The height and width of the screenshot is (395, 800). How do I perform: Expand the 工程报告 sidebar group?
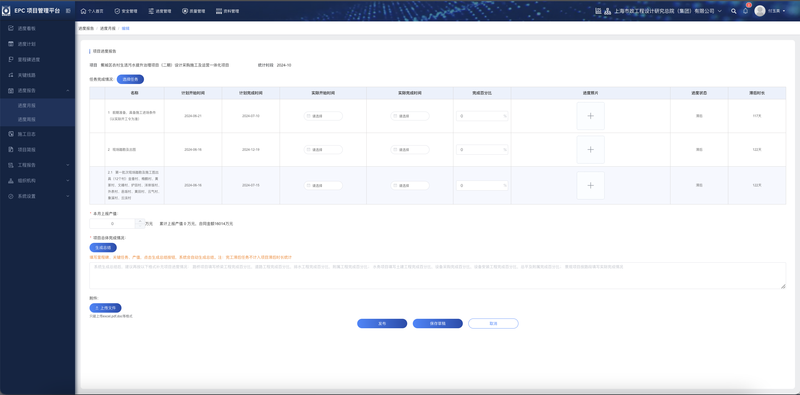(x=68, y=165)
